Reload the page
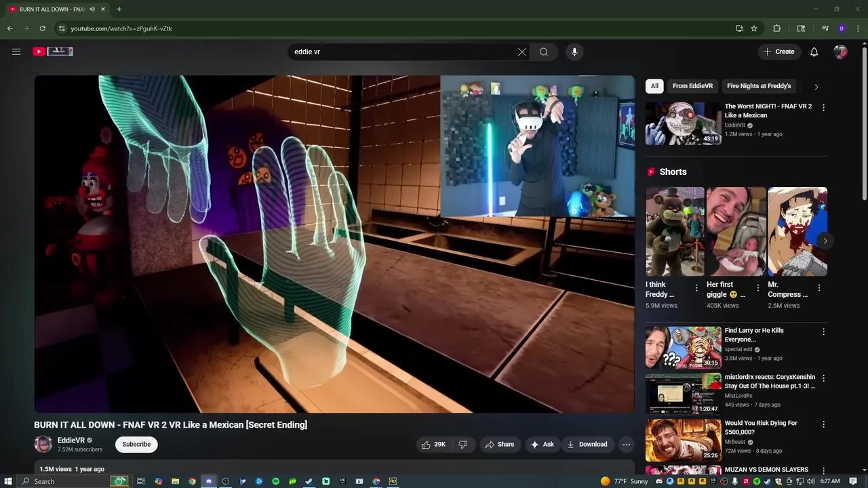The width and height of the screenshot is (868, 488). [x=42, y=28]
